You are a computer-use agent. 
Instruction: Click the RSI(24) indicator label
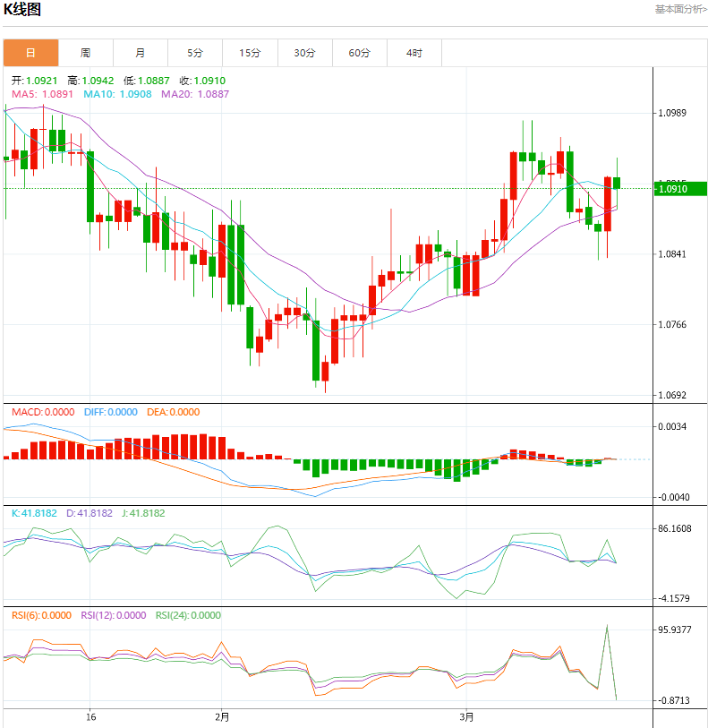point(188,616)
